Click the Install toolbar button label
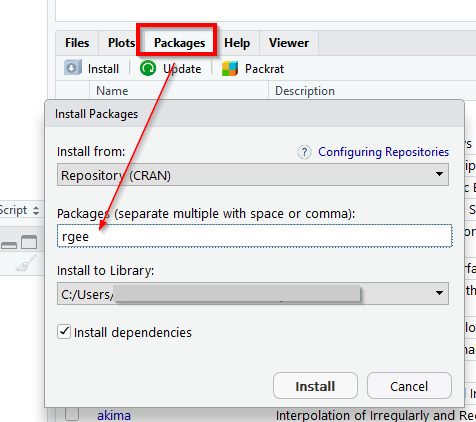Image resolution: width=476 pixels, height=422 pixels. [x=103, y=69]
